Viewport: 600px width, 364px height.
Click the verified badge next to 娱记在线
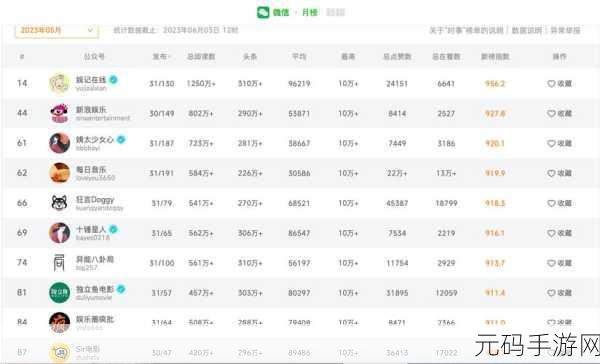[x=113, y=80]
